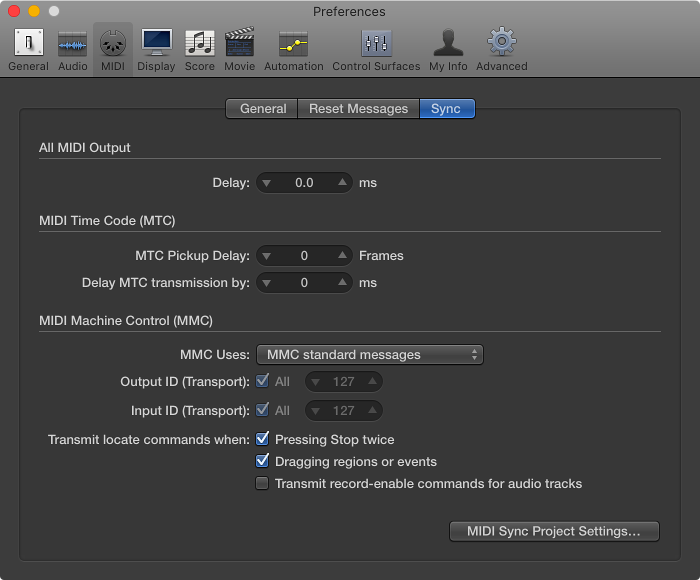This screenshot has height=580, width=700.
Task: Toggle Input ID (Transport) All checkbox
Action: pyautogui.click(x=262, y=410)
